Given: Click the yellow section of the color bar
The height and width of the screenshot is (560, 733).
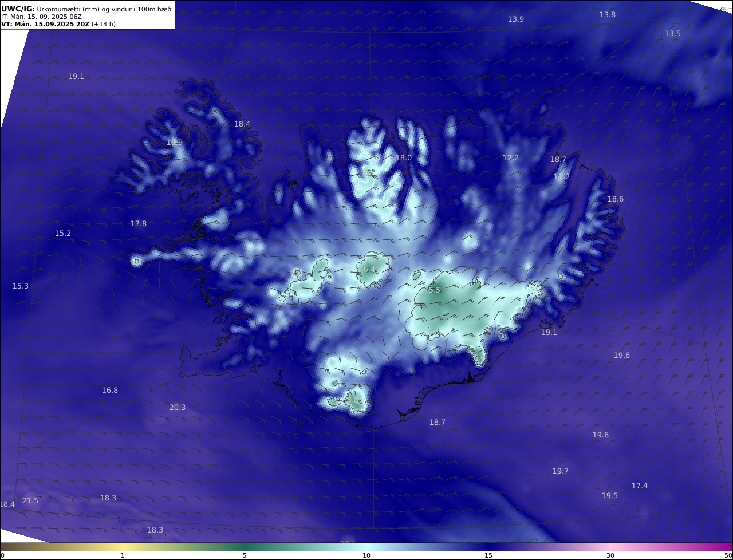Looking at the screenshot, I should tap(122, 547).
